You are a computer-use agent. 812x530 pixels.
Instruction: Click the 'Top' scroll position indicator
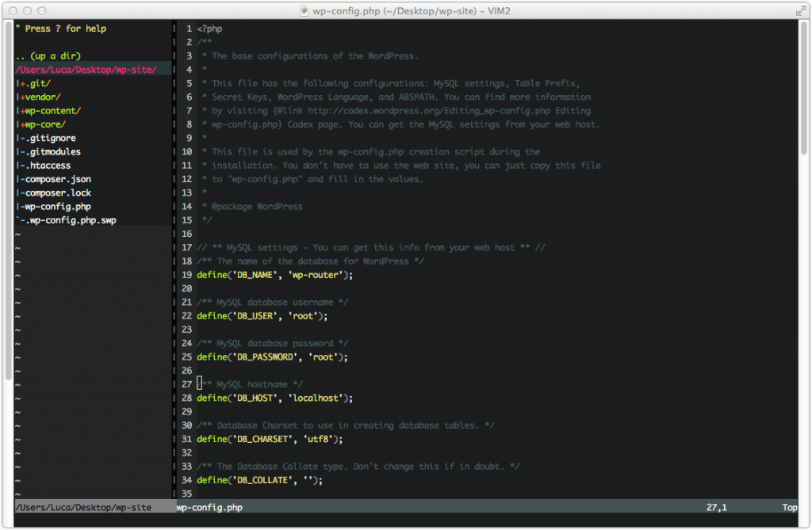[790, 507]
